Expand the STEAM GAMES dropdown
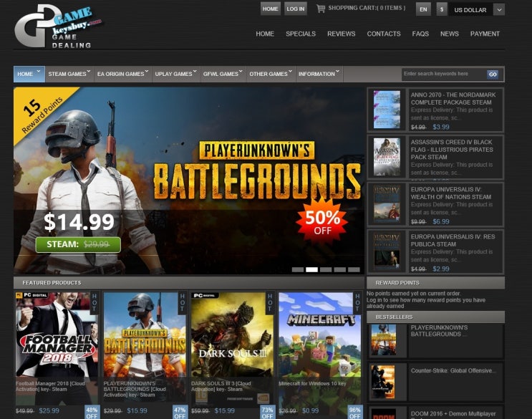 pos(69,74)
